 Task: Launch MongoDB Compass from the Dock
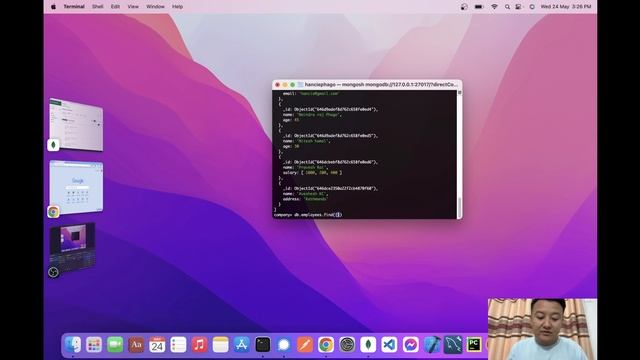coord(368,345)
